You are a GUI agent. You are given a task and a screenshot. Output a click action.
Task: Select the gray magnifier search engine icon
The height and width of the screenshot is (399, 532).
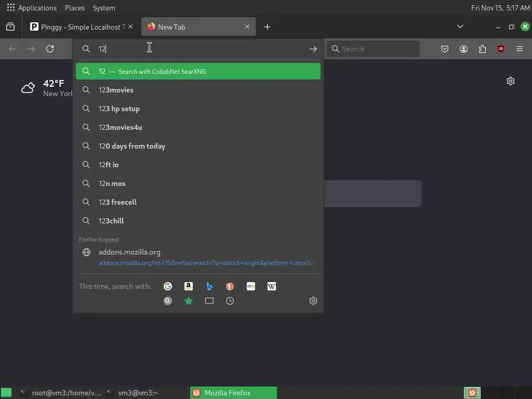(x=168, y=301)
